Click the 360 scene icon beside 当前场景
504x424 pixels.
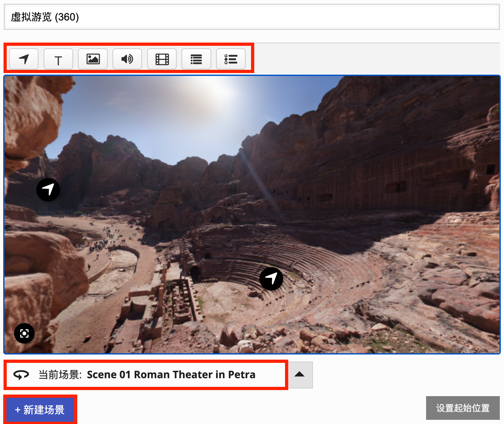pyautogui.click(x=21, y=375)
